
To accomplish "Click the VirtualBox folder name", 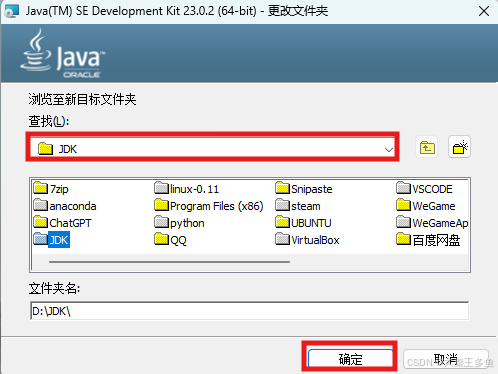I will click(315, 240).
